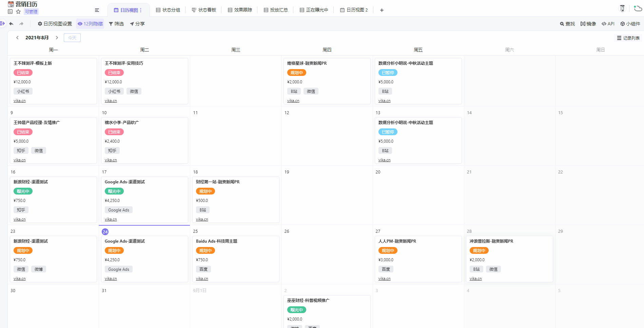The height and width of the screenshot is (328, 644).
Task: Add a new view with the plus icon
Action: pyautogui.click(x=382, y=10)
